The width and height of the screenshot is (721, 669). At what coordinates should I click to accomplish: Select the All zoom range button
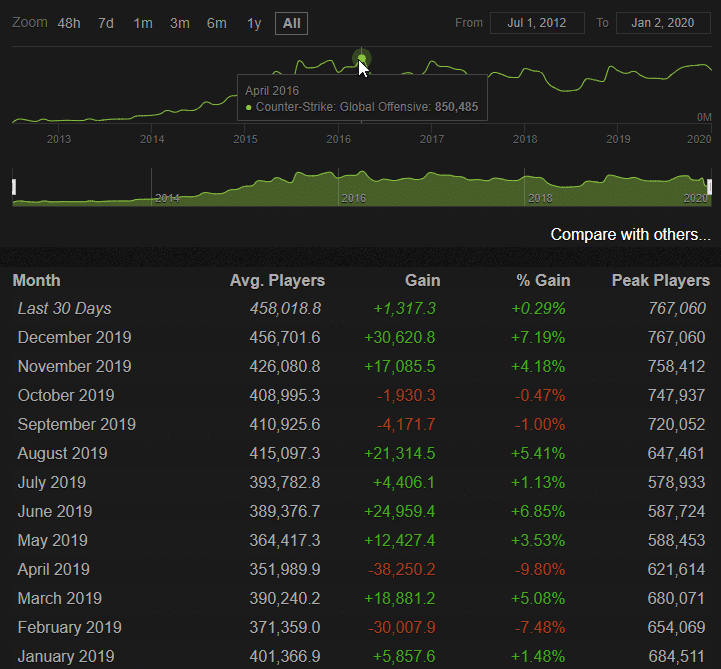pos(292,23)
